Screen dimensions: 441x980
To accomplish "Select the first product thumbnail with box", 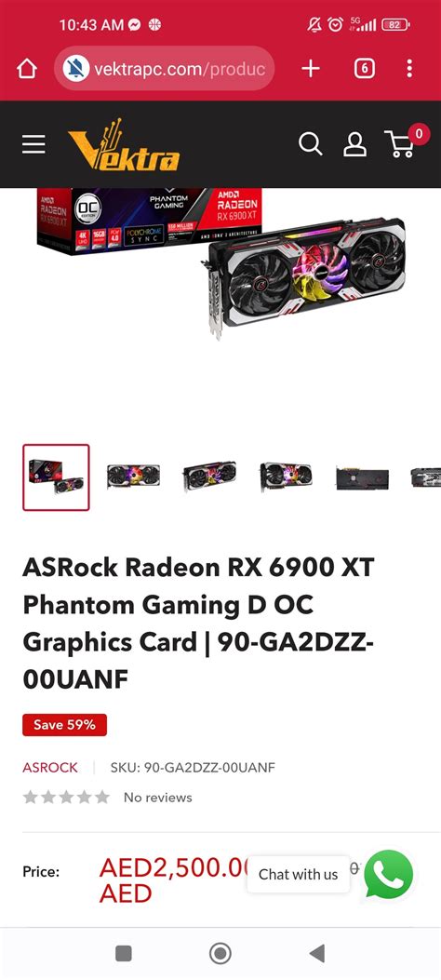I will (56, 477).
